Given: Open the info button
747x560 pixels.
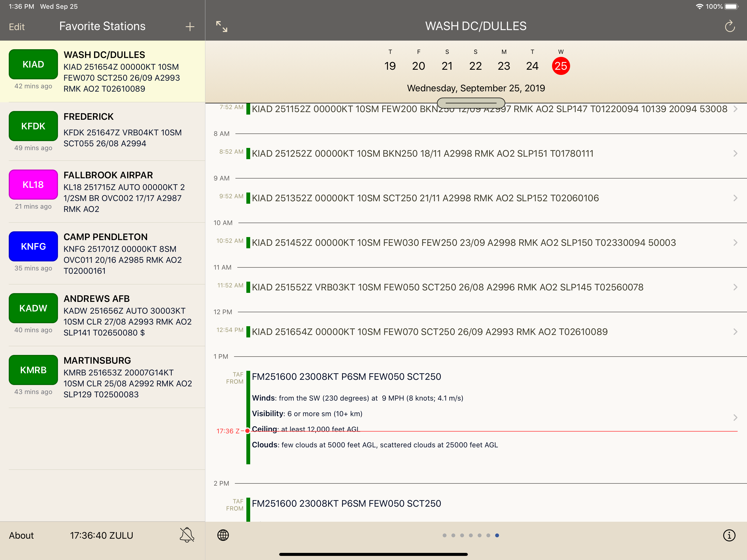Looking at the screenshot, I should point(729,535).
